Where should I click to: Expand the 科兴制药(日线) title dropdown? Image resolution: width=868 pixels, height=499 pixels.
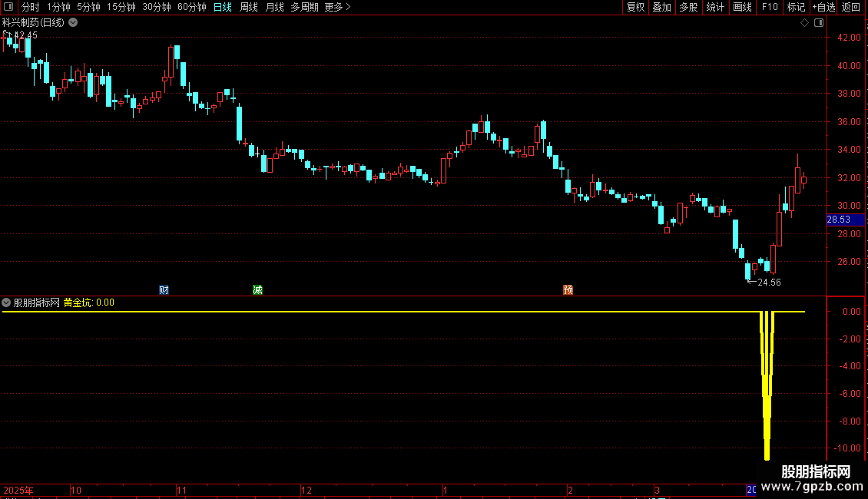click(x=73, y=23)
